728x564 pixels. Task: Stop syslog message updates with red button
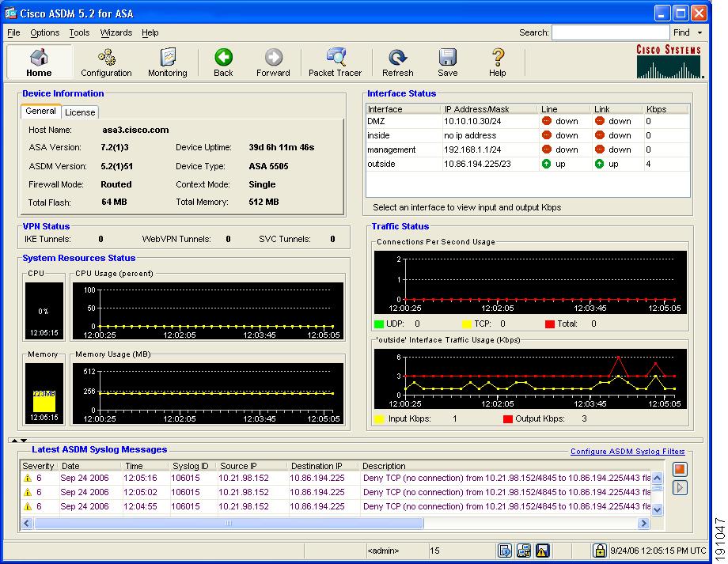coord(680,469)
